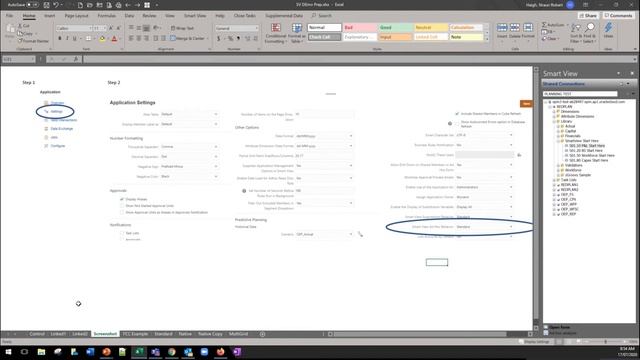This screenshot has width=640, height=360.
Task: Open Find & Select
Action: pyautogui.click(x=590, y=33)
